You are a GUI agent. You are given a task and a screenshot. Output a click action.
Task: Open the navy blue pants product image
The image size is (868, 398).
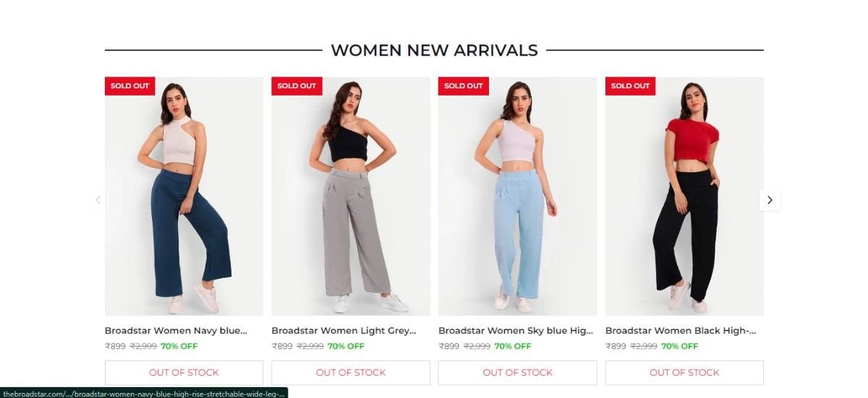point(184,197)
